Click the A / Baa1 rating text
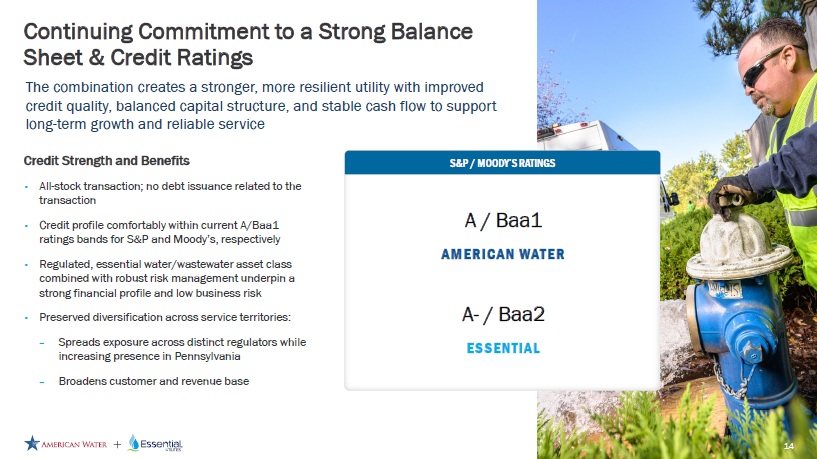Screen dimensions: 817x459 coord(502,219)
